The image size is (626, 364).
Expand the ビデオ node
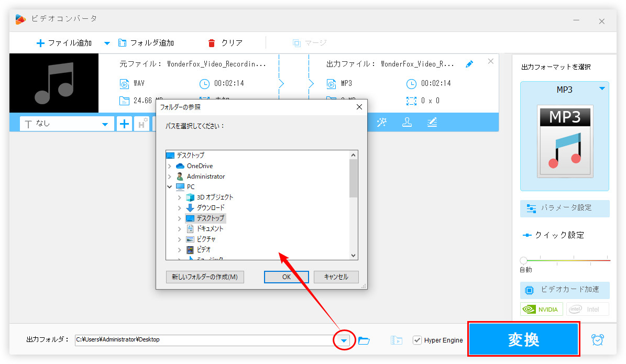(179, 249)
